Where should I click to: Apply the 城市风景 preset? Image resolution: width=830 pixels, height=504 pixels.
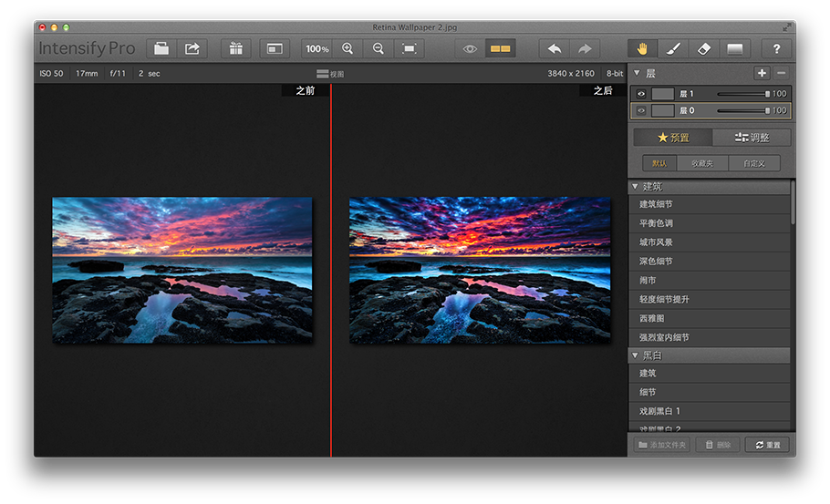tap(710, 242)
